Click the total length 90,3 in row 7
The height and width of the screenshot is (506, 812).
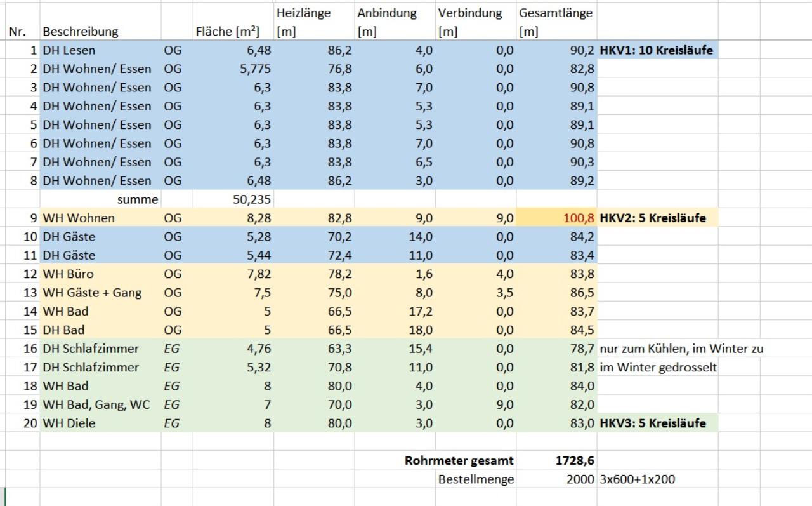tap(556, 162)
